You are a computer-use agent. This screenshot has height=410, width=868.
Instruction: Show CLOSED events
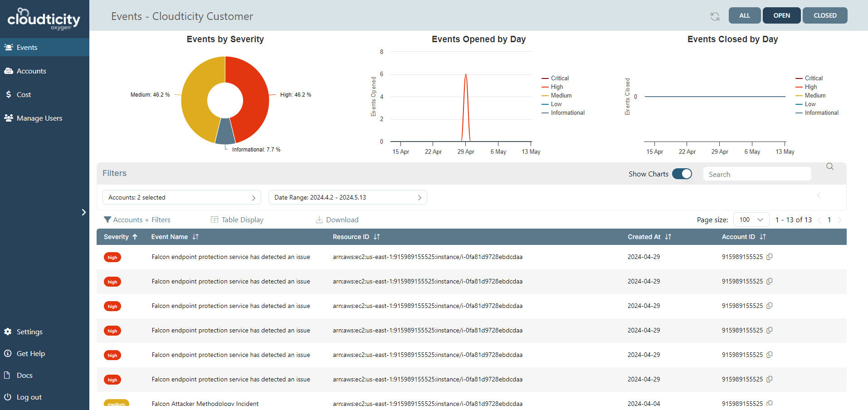pos(824,15)
